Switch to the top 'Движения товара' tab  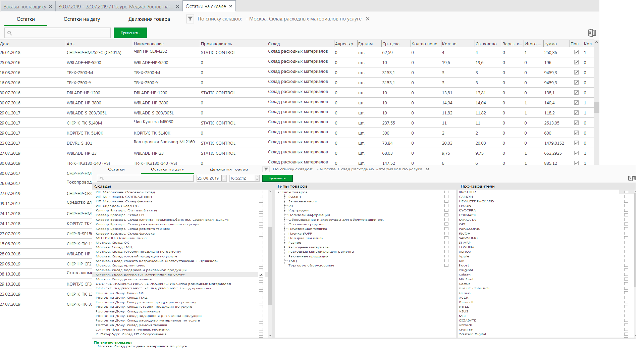(x=149, y=19)
